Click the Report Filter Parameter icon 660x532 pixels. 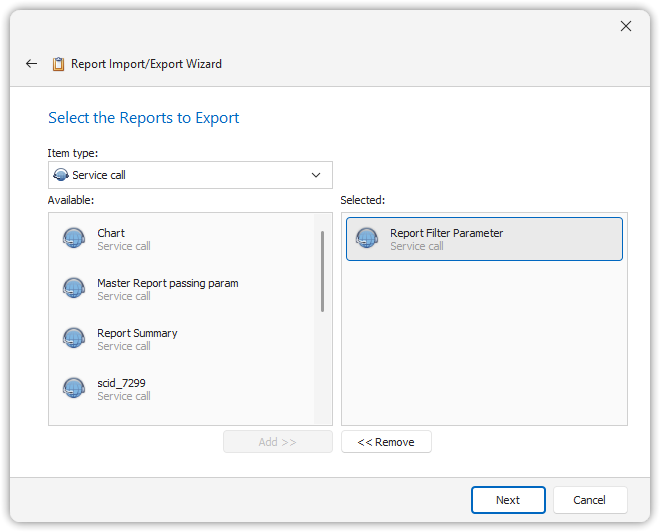point(367,238)
